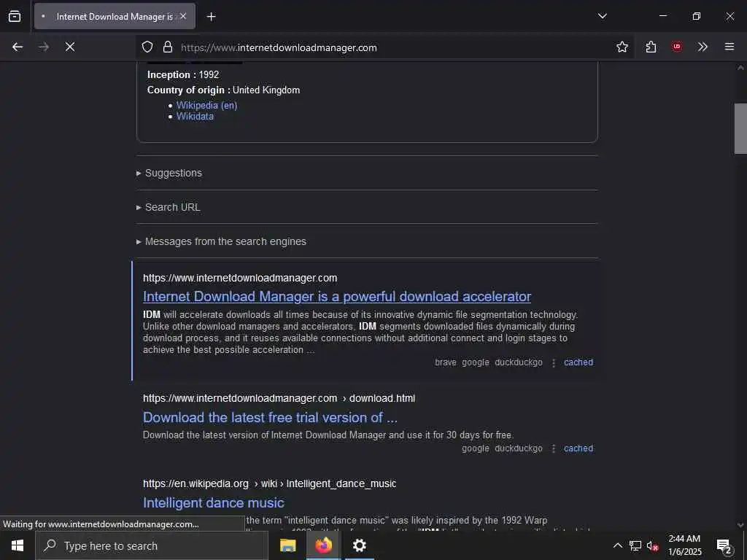This screenshot has height=560, width=747.
Task: Close the Internet Download Manager tab
Action: (x=183, y=16)
